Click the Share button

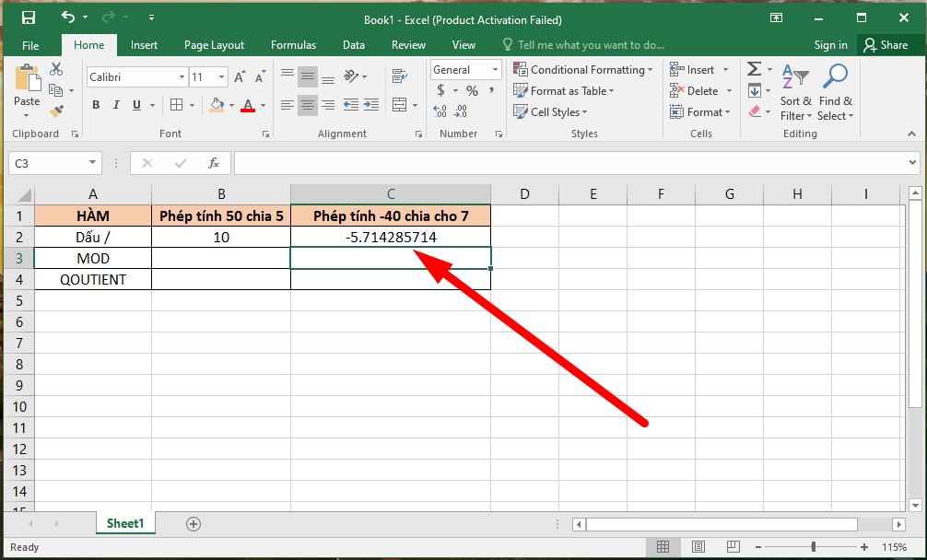pos(889,44)
